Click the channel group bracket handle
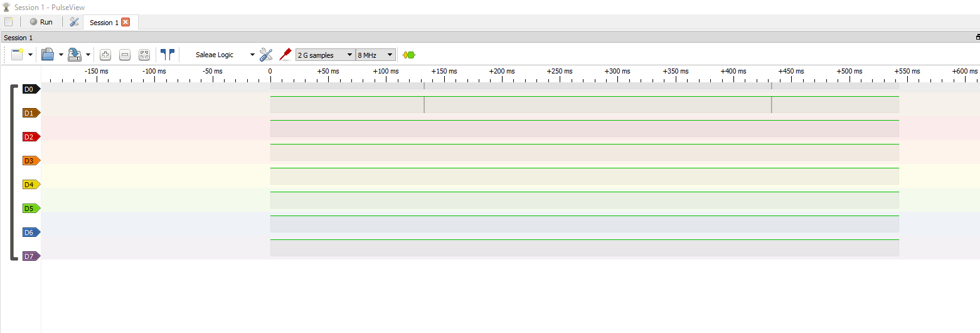Screen dimensions: 980x333 [13, 172]
